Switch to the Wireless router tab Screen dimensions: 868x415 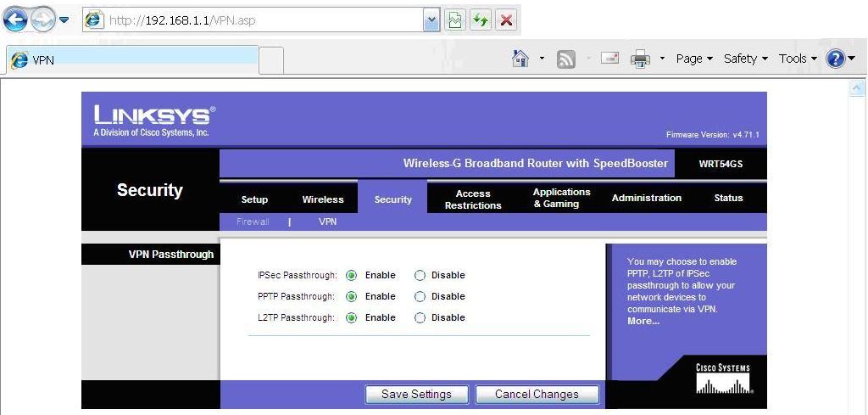click(323, 199)
